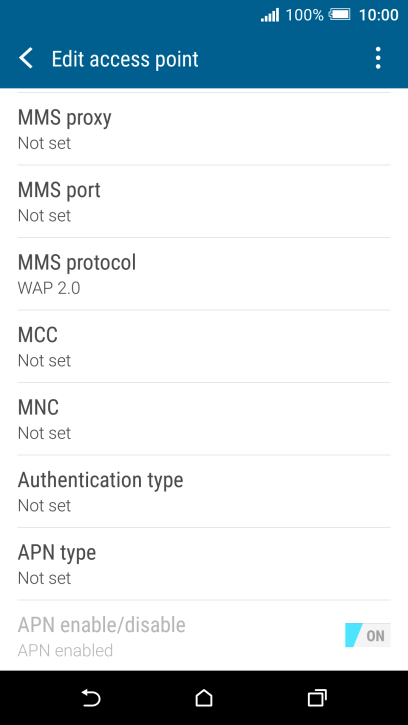Tap the back arrow in header

[26, 59]
